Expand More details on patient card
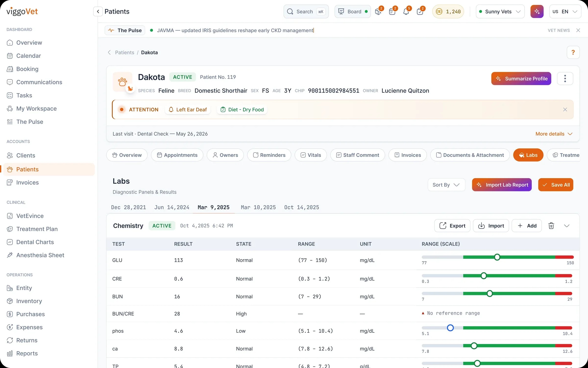Screen dimensions: 588x368 [554, 134]
